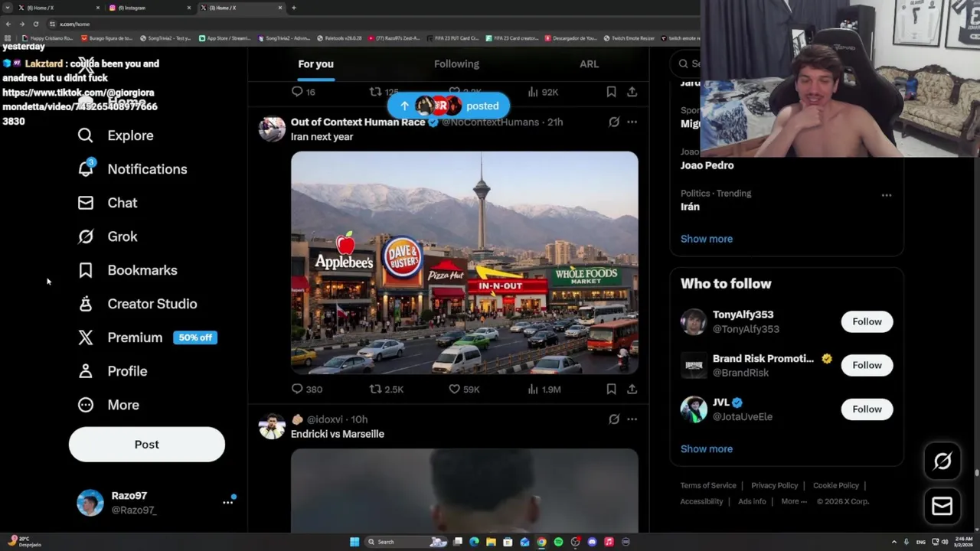Open Out of Context Human Race profile avatar
This screenshot has height=551, width=980.
(272, 129)
